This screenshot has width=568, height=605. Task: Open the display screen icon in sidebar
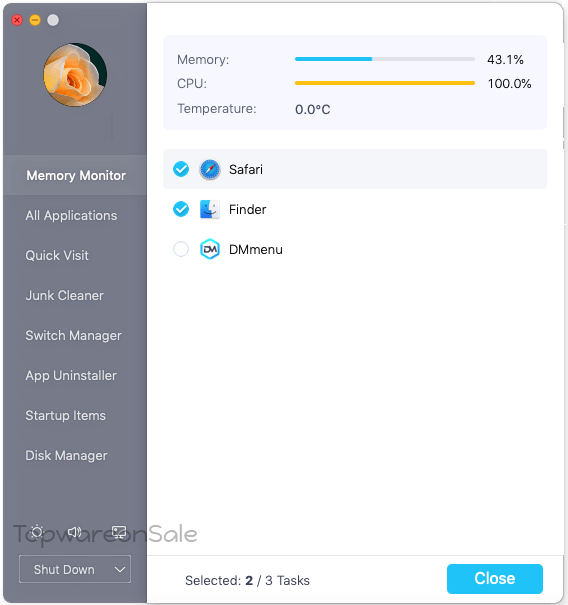tap(119, 532)
